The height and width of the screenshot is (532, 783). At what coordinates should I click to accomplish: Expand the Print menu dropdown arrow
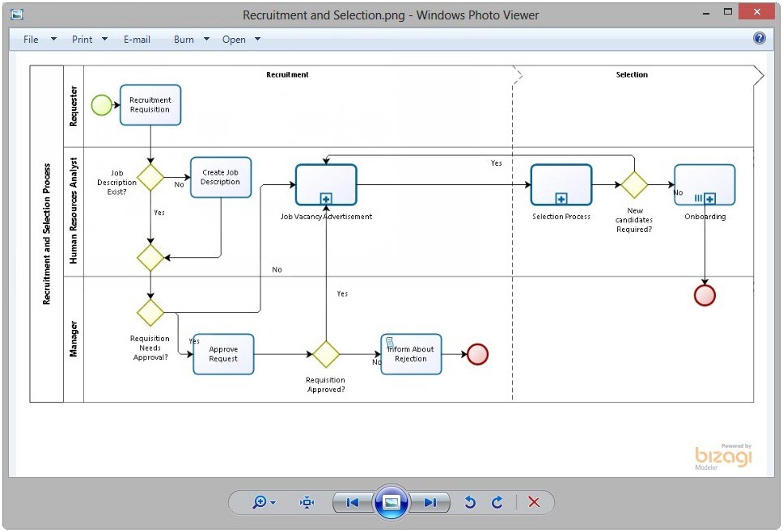click(x=104, y=39)
